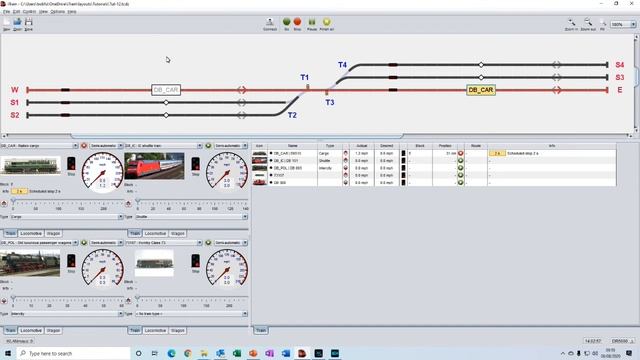Click the Stop signal in DB_CAR panel
The height and width of the screenshot is (360, 640).
pyautogui.click(x=71, y=164)
